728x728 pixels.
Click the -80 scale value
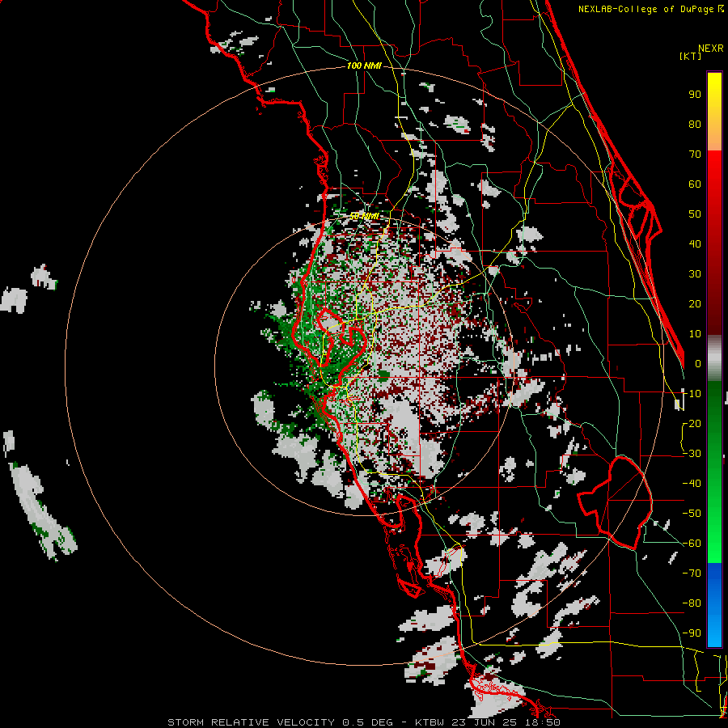coord(692,603)
